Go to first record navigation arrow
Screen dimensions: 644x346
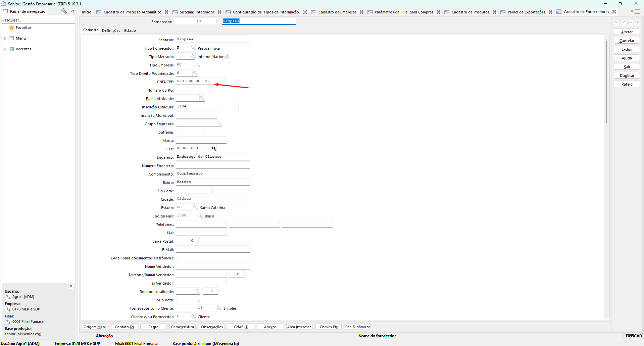click(617, 23)
